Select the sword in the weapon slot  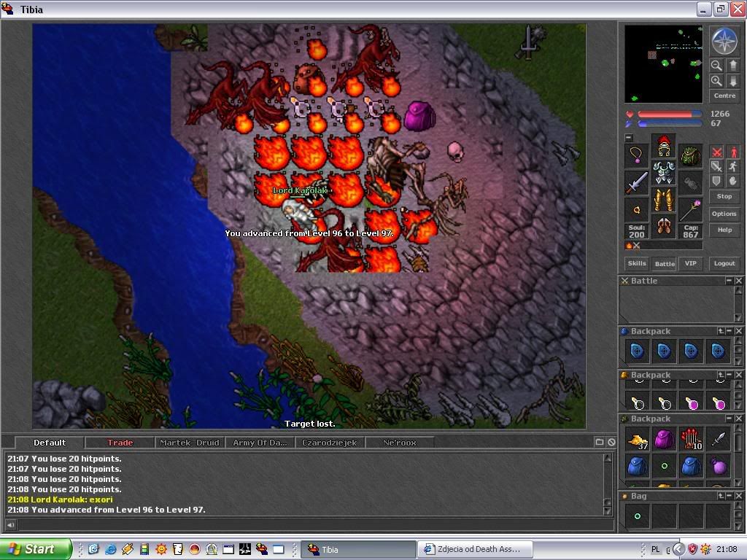[x=637, y=183]
